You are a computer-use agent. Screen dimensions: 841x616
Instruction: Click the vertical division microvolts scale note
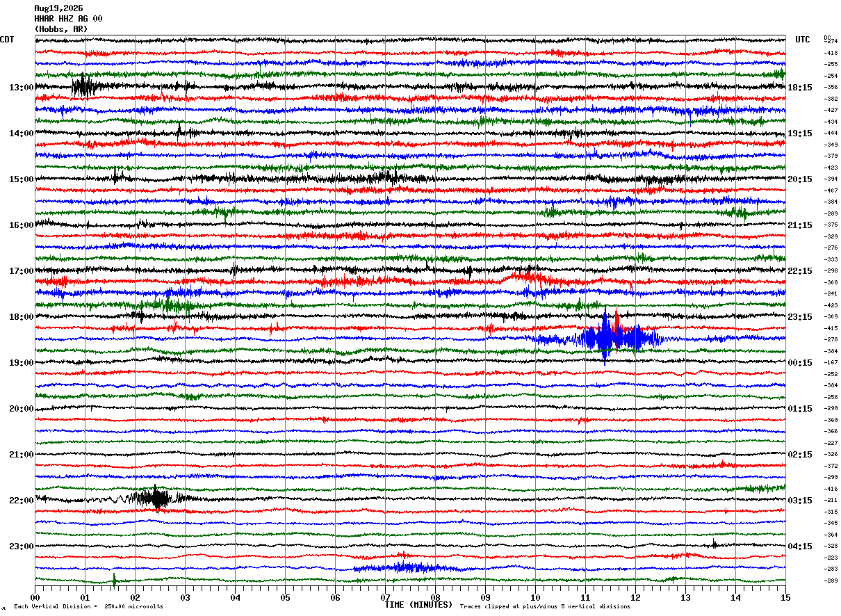pos(88,606)
